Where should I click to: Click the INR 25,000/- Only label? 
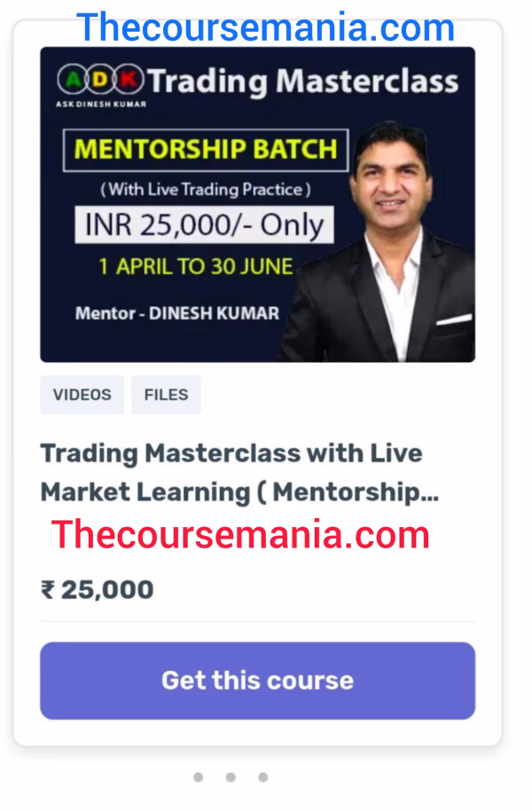pos(204,225)
